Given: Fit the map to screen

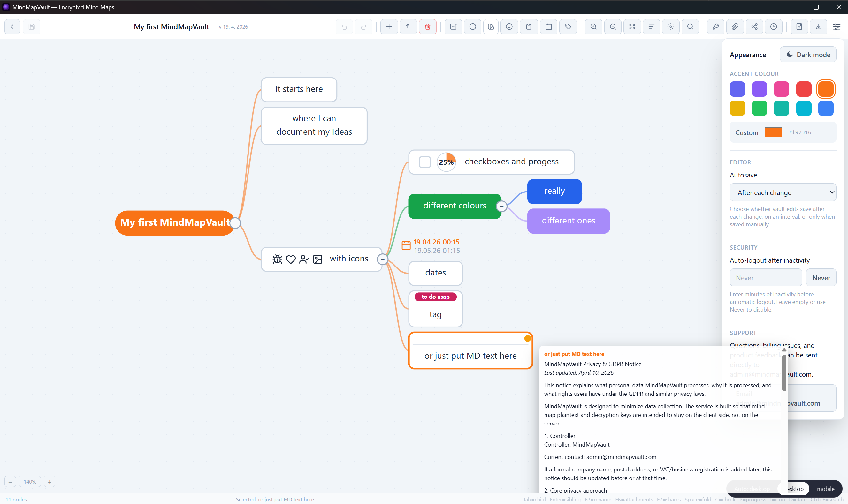Looking at the screenshot, I should click(632, 26).
